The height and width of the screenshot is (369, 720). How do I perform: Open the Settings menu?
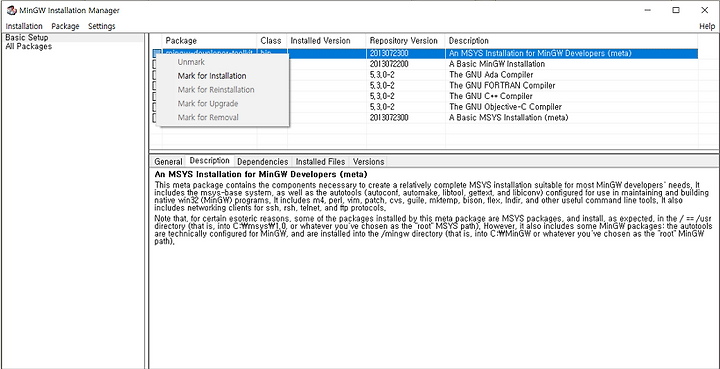(101, 26)
